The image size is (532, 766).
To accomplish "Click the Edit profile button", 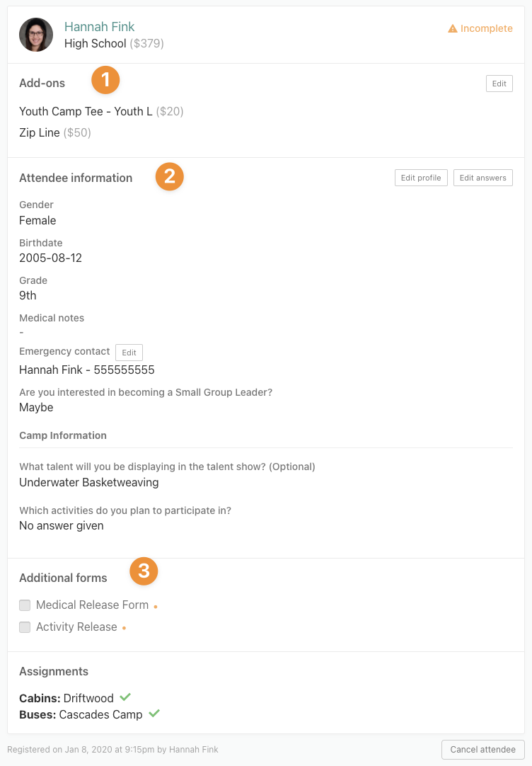I will coord(421,178).
